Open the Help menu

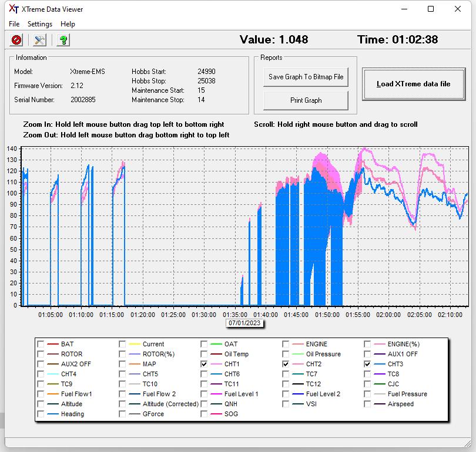click(68, 24)
